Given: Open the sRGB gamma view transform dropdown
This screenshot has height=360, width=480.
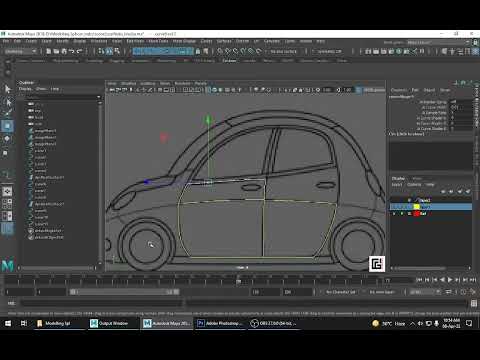Looking at the screenshot, I should pyautogui.click(x=374, y=90).
